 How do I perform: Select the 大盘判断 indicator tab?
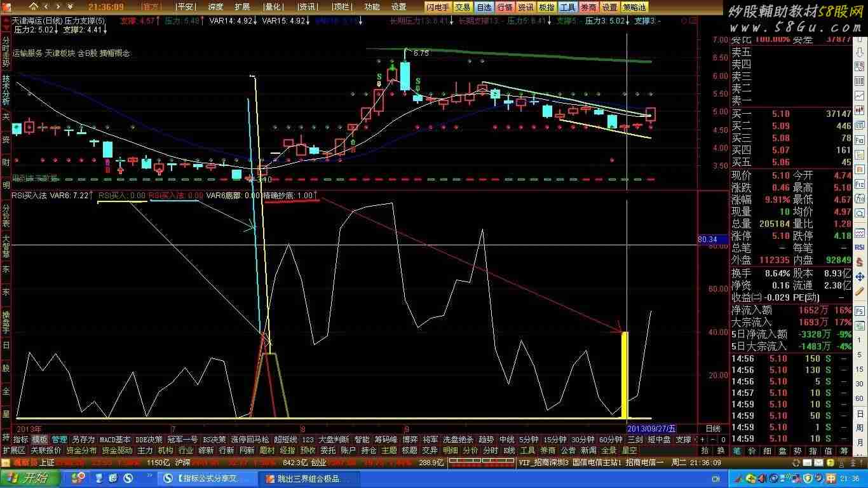click(334, 440)
